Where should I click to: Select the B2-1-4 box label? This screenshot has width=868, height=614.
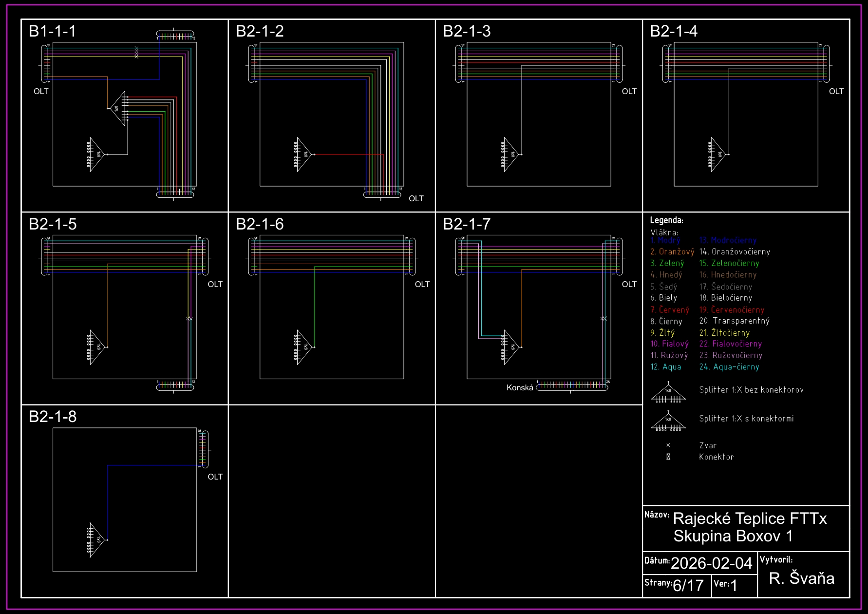coord(673,31)
